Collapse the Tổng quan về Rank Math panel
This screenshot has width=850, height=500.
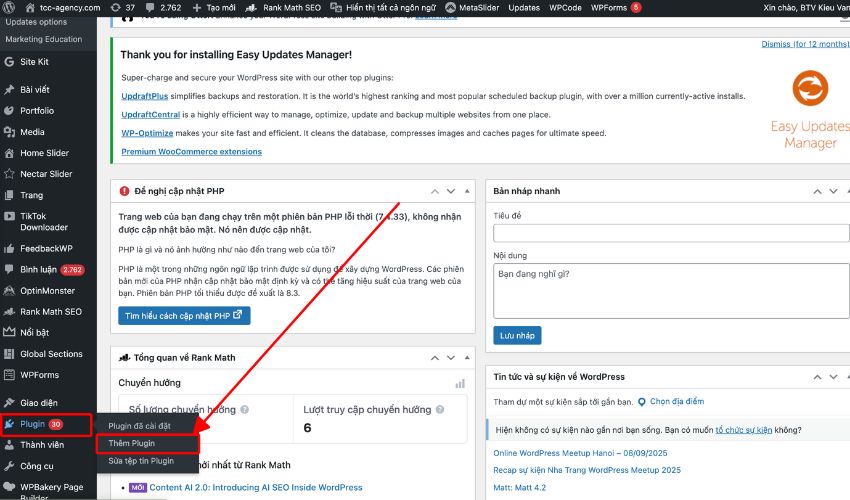click(x=467, y=358)
